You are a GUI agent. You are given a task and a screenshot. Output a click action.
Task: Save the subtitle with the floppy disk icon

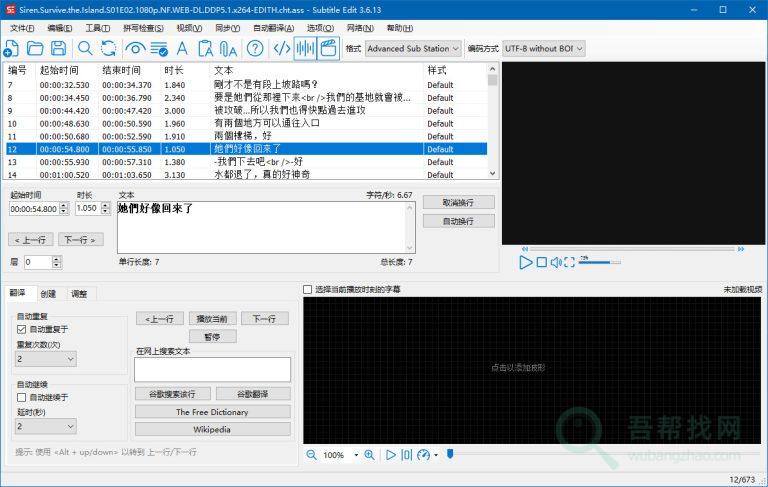pyautogui.click(x=58, y=48)
